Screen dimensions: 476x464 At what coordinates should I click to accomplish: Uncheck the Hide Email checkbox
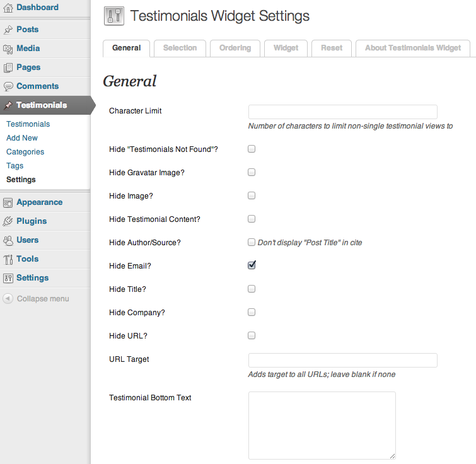click(x=252, y=265)
